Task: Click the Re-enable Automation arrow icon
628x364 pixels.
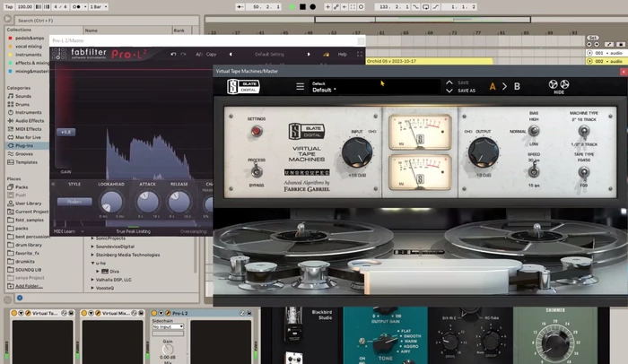Action: click(x=345, y=7)
